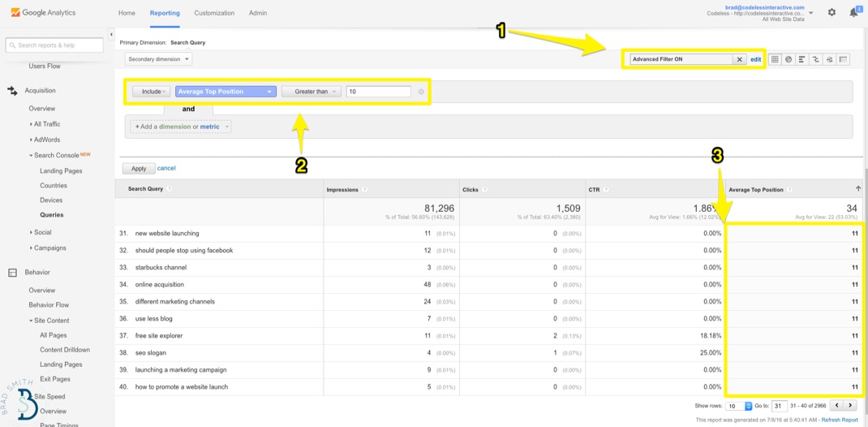Click the Apply button
Viewport: 868px width, 427px height.
(139, 168)
